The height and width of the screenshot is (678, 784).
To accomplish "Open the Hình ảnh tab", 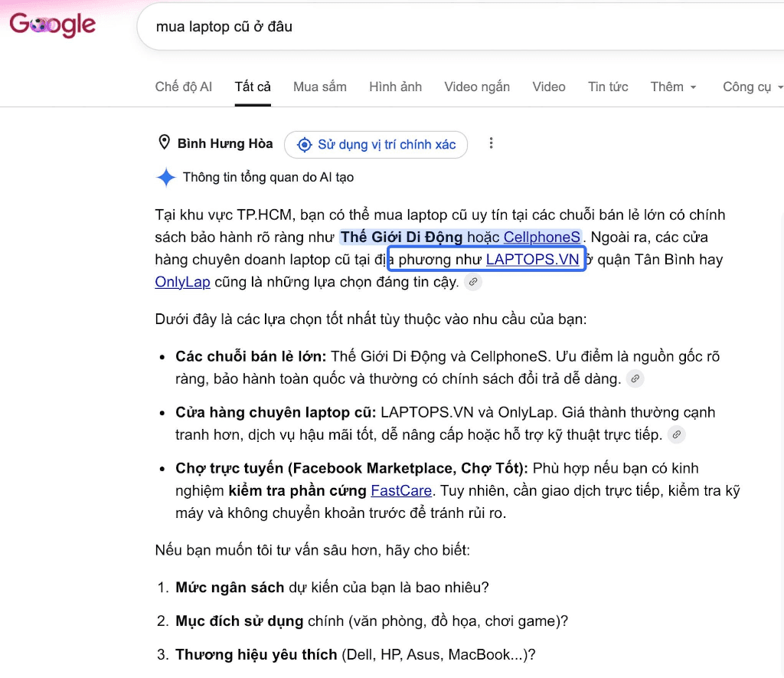I will click(396, 87).
